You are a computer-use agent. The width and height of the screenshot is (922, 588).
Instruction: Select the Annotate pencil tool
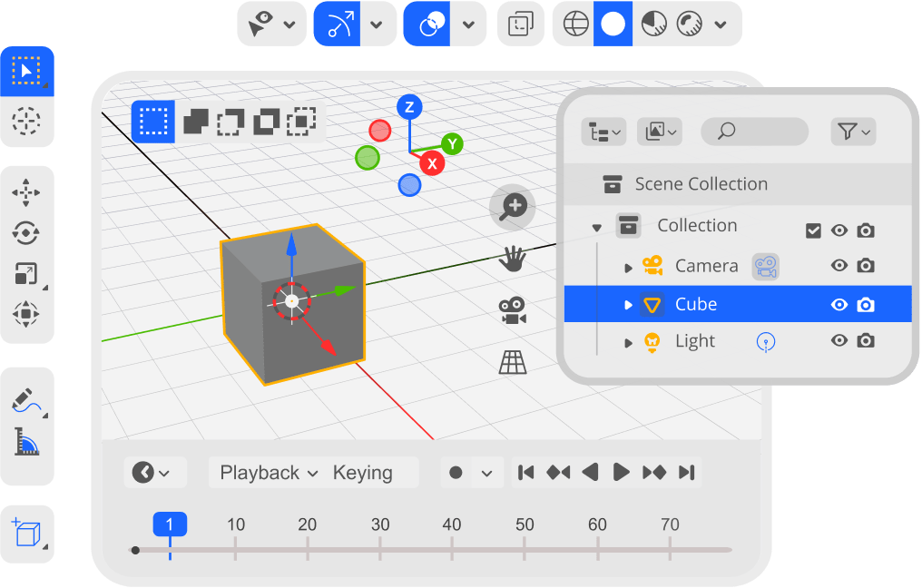[26, 399]
